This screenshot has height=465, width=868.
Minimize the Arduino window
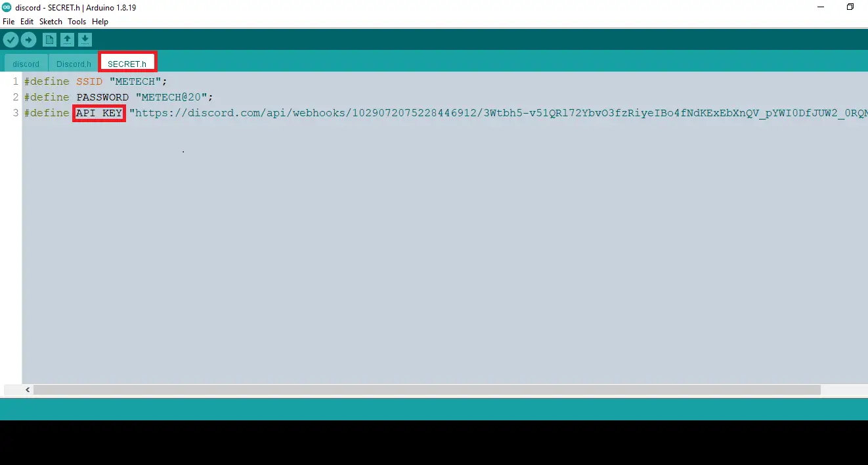pyautogui.click(x=821, y=7)
